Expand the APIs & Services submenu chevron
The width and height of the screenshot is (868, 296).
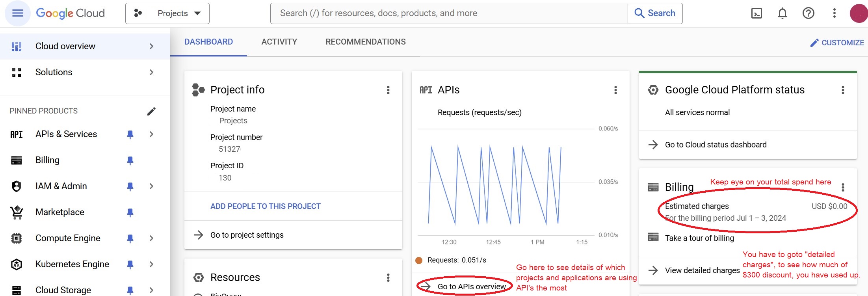(151, 134)
